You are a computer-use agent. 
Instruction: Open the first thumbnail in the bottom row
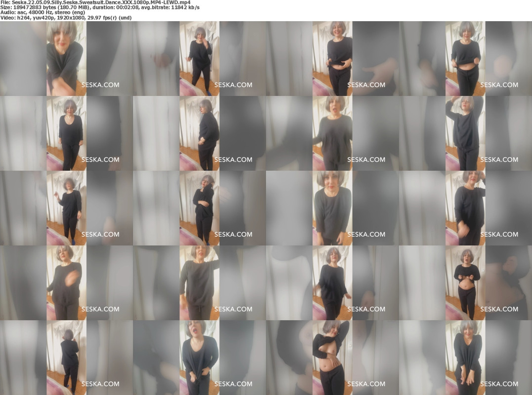(x=67, y=357)
